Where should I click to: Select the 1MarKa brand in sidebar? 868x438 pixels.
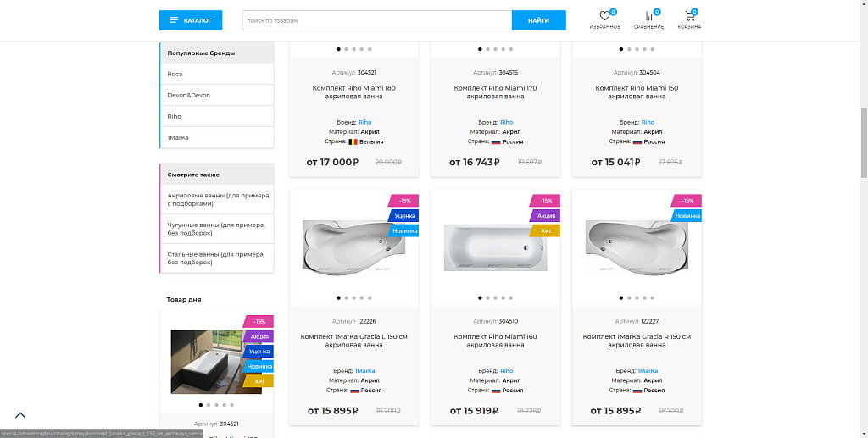click(178, 137)
